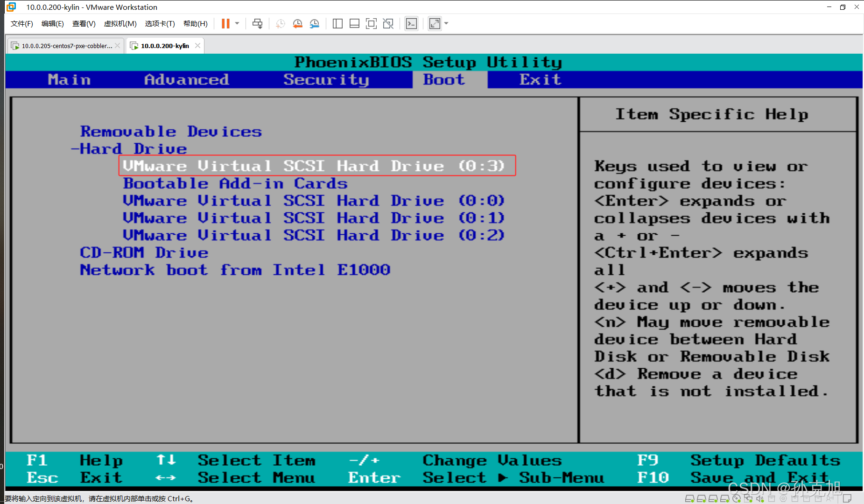This screenshot has height=504, width=864.
Task: Click the VMware Workstation application icon
Action: [x=11, y=7]
